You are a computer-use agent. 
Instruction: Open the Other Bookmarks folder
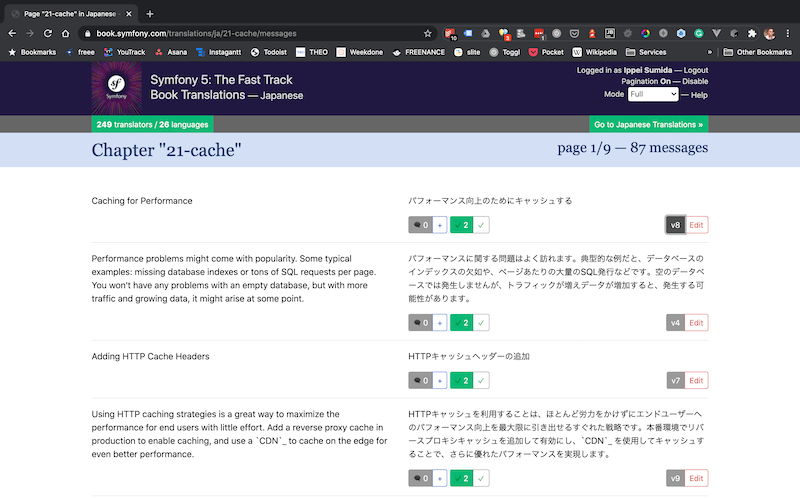coord(758,52)
